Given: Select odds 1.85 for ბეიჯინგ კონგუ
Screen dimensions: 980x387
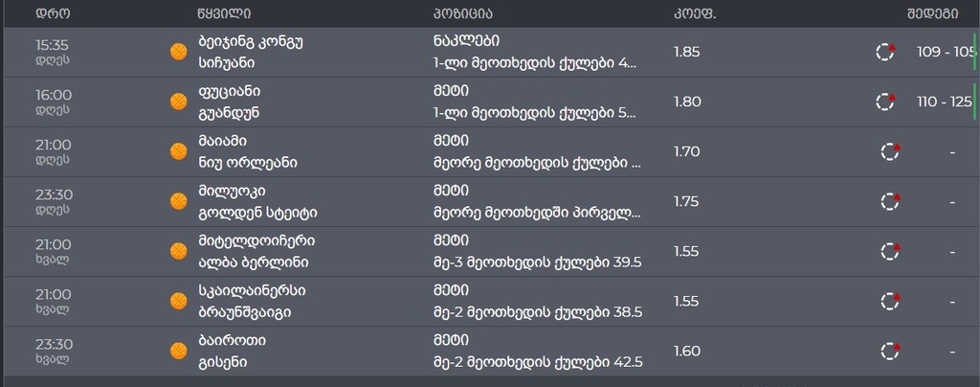Looking at the screenshot, I should click(x=686, y=52).
